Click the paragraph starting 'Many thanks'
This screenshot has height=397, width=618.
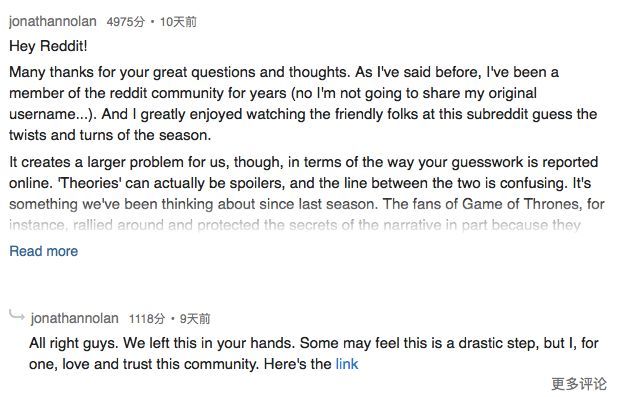tap(303, 104)
